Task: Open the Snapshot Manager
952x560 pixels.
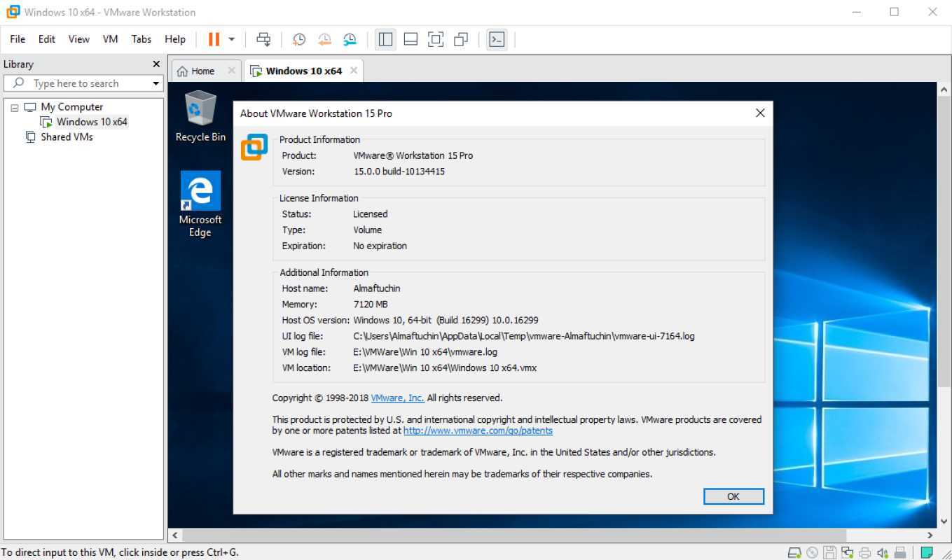Action: click(350, 40)
